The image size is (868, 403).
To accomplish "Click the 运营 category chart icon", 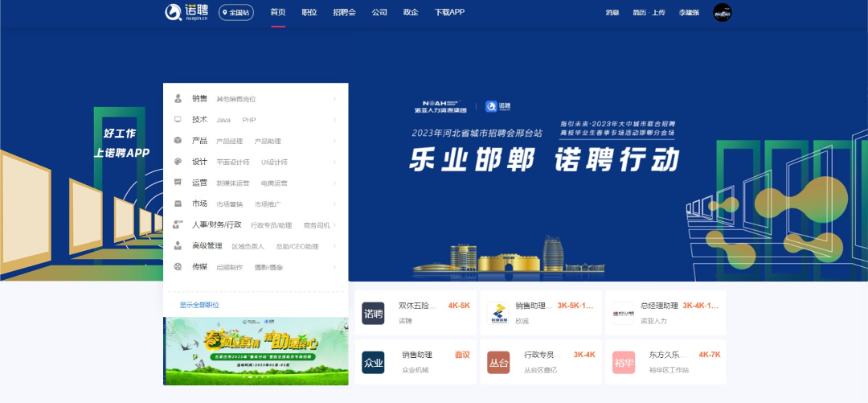I will point(178,183).
